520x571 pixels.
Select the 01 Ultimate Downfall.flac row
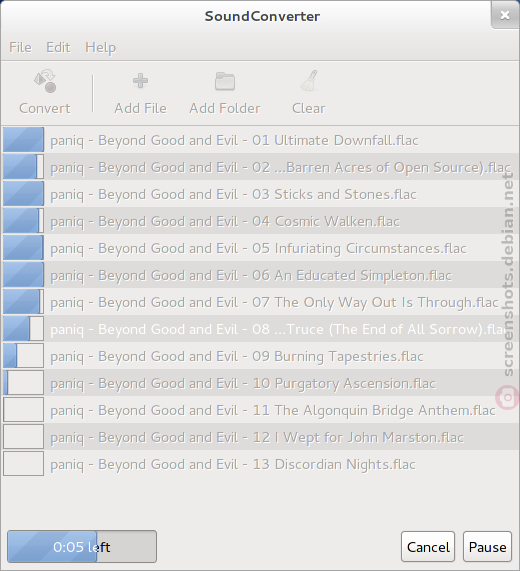260,140
